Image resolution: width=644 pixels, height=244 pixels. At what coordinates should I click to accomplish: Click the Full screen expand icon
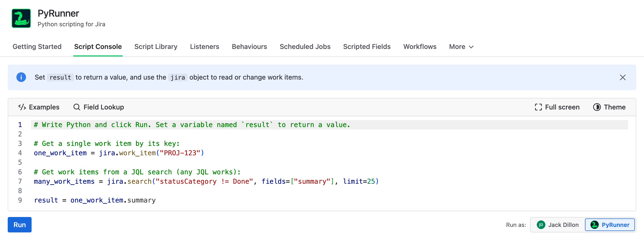pos(538,107)
